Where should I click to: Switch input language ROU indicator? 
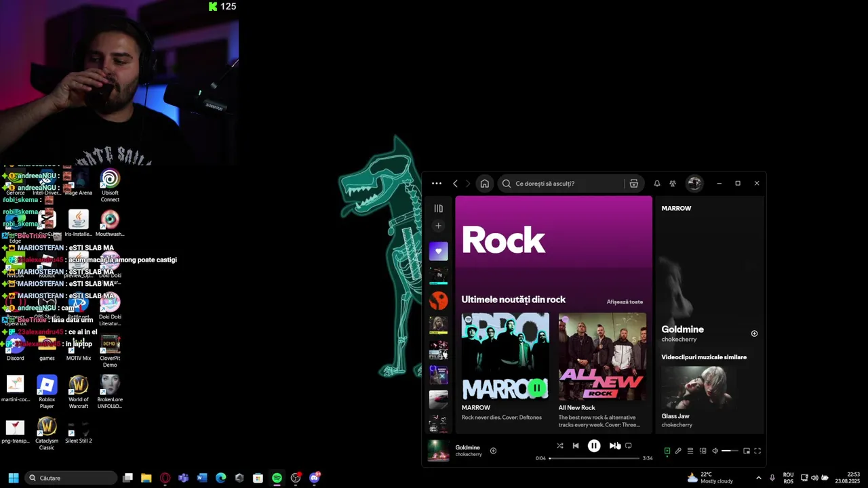click(788, 478)
